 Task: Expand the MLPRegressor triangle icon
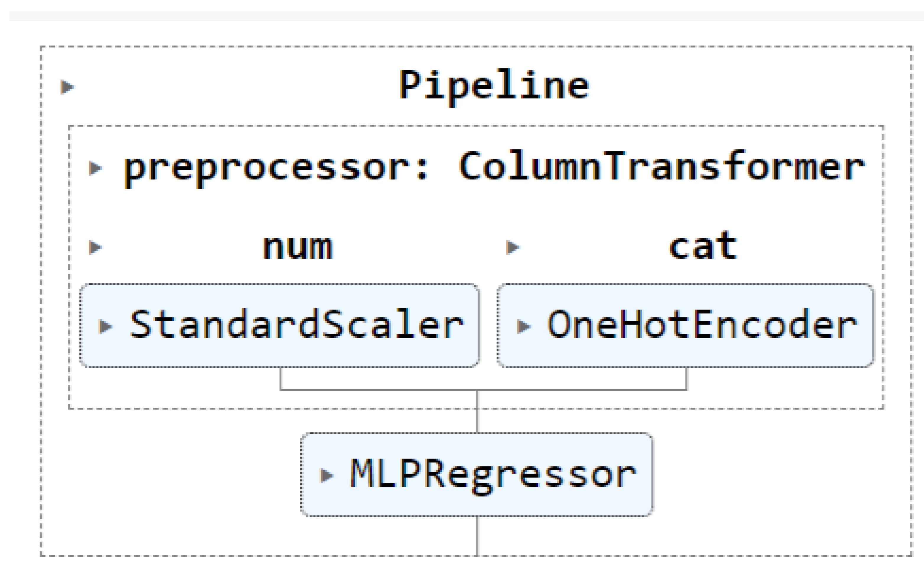(326, 475)
